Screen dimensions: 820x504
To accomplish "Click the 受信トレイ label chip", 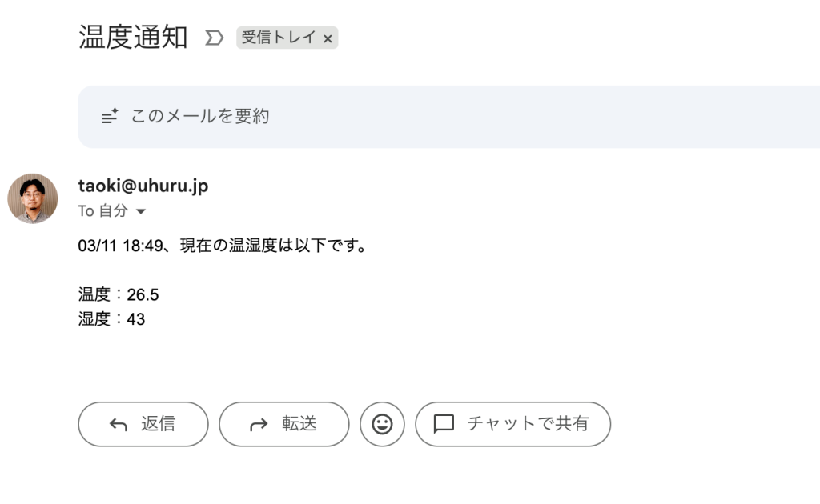I will tap(279, 38).
